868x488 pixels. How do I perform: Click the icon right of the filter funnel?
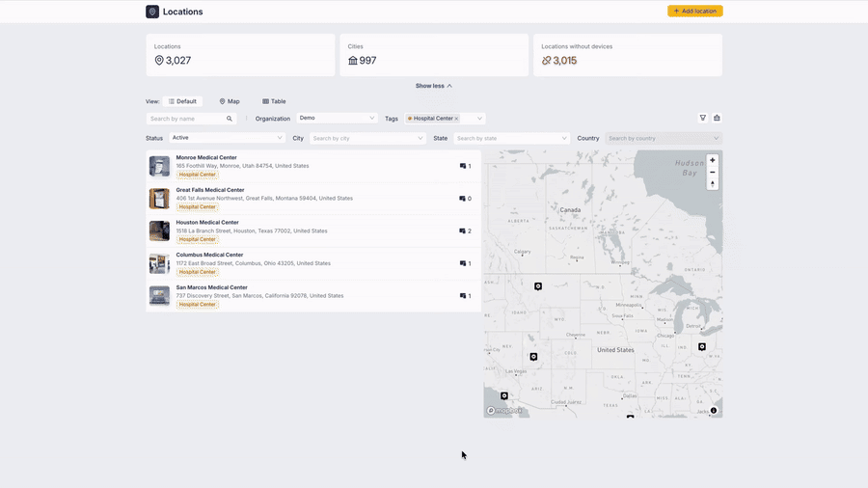717,118
